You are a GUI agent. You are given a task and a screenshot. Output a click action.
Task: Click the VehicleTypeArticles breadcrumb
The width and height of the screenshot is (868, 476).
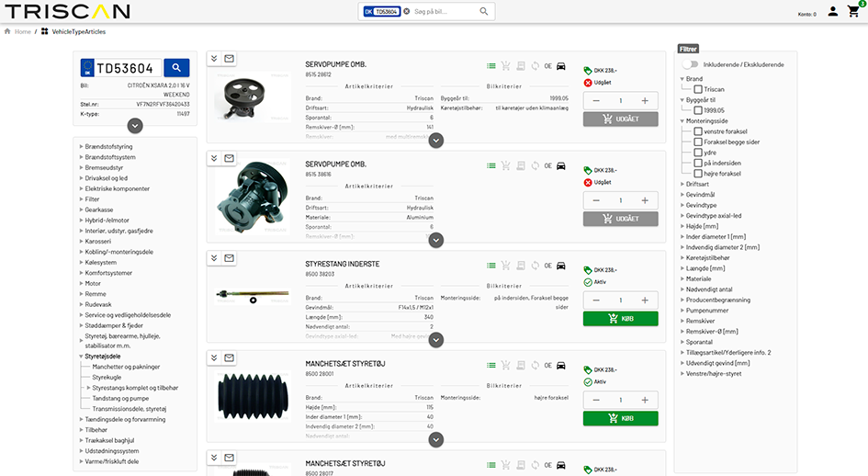point(79,31)
